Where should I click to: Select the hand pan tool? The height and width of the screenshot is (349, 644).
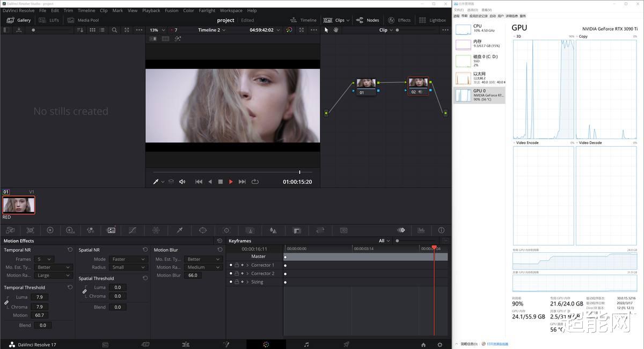tap(336, 30)
